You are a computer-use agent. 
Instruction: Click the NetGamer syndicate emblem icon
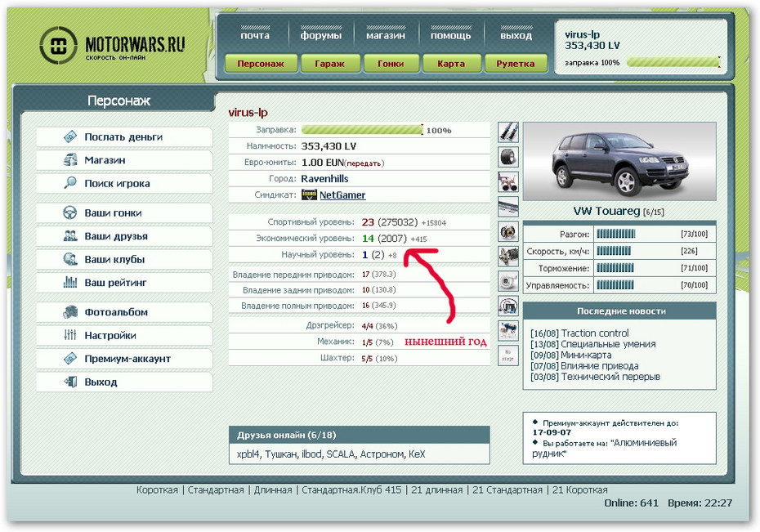tap(309, 194)
